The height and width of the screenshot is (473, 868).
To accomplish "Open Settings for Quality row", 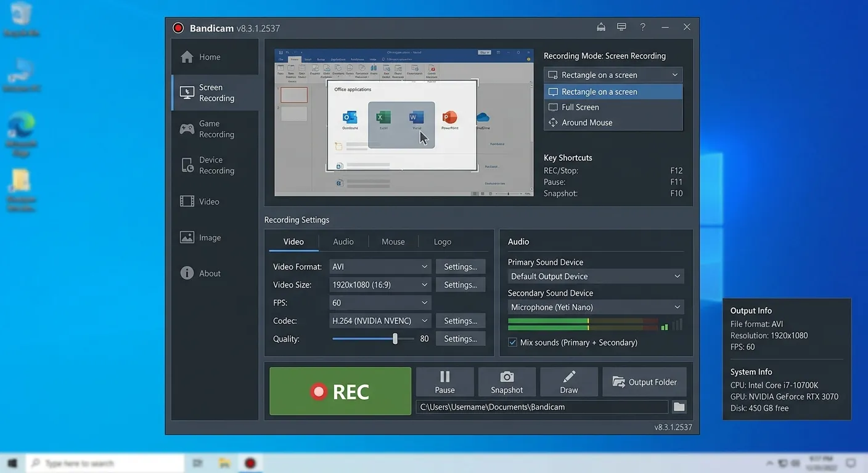I will pyautogui.click(x=461, y=339).
